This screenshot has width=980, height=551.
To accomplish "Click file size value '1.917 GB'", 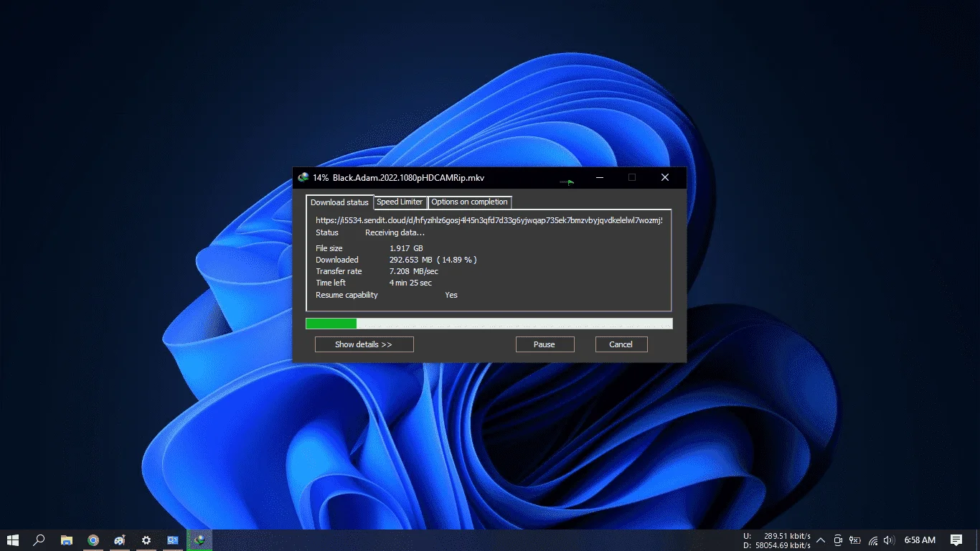I will click(x=406, y=248).
